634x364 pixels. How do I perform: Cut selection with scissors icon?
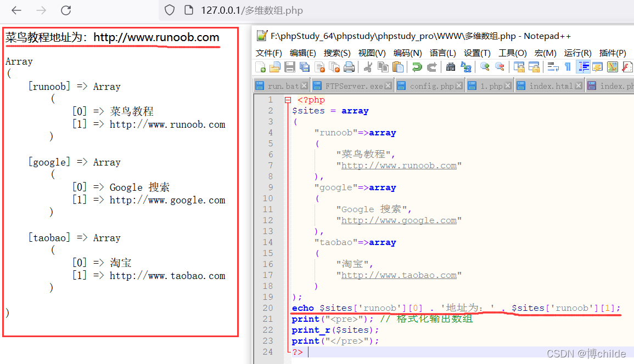[x=368, y=67]
